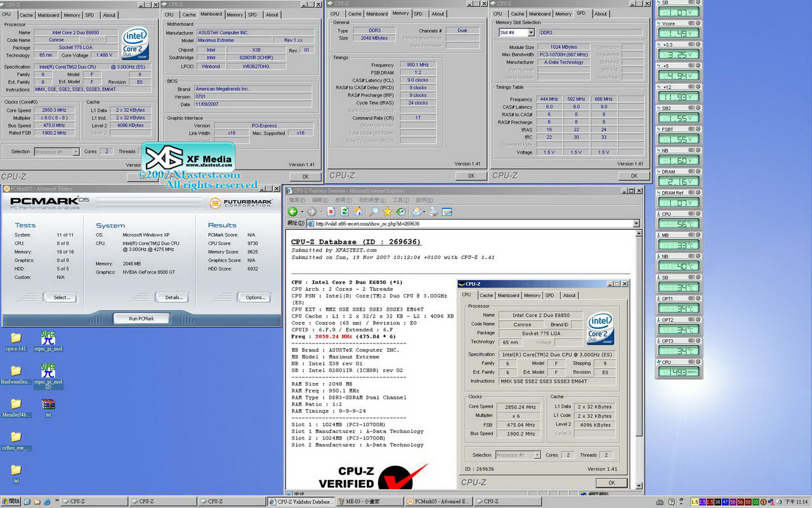Click the Print icon in IE toolbar
Image resolution: width=812 pixels, height=508 pixels.
tap(433, 211)
